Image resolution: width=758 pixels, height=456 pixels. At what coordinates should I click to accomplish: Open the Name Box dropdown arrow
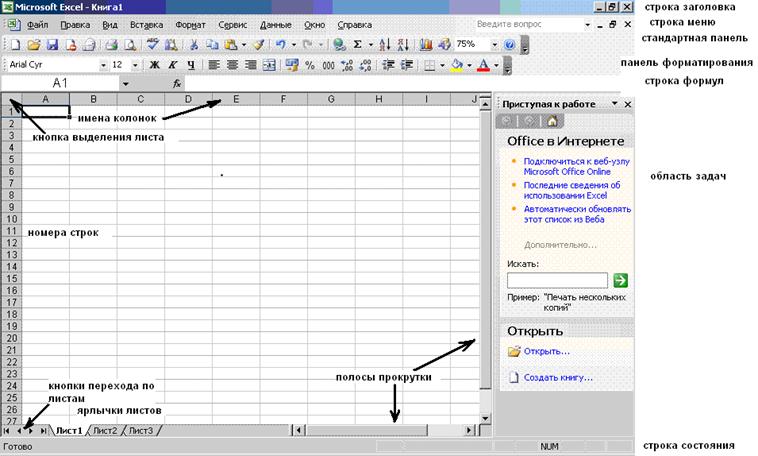tap(125, 83)
